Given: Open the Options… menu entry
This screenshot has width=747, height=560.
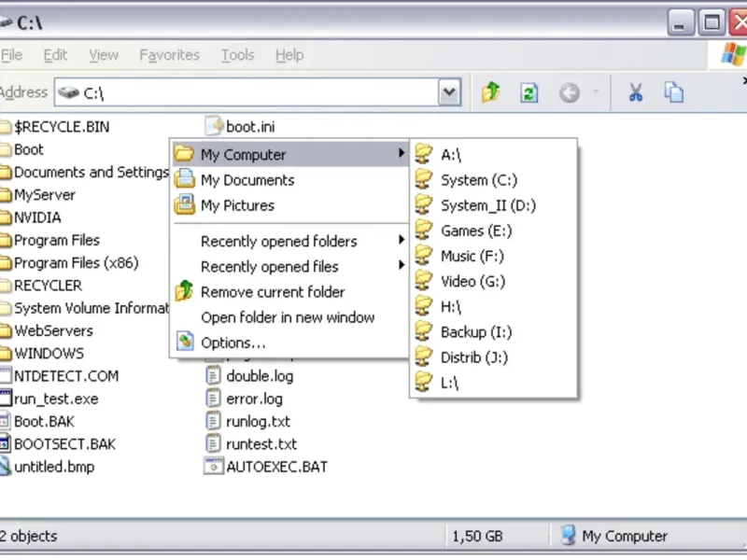Looking at the screenshot, I should point(289,343).
